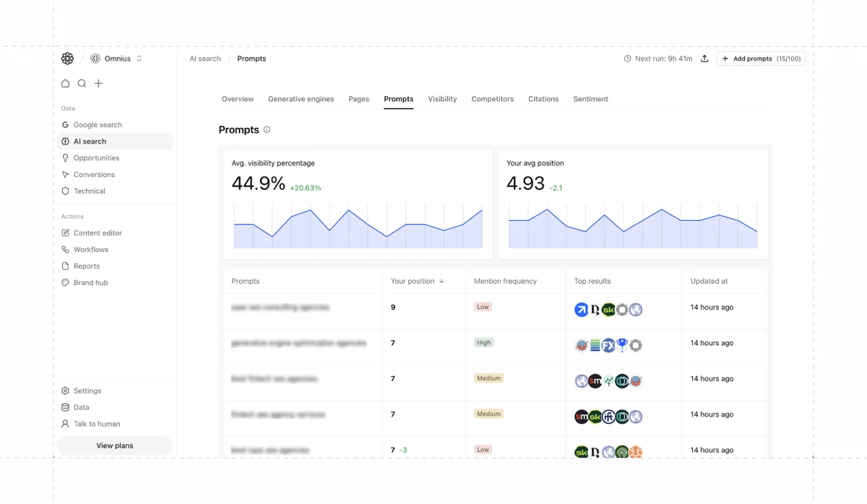Click the Add prompts button

point(761,58)
